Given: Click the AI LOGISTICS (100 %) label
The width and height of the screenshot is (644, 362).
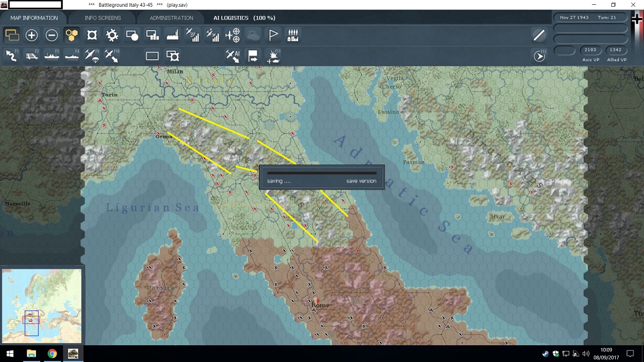Looking at the screenshot, I should click(x=244, y=18).
